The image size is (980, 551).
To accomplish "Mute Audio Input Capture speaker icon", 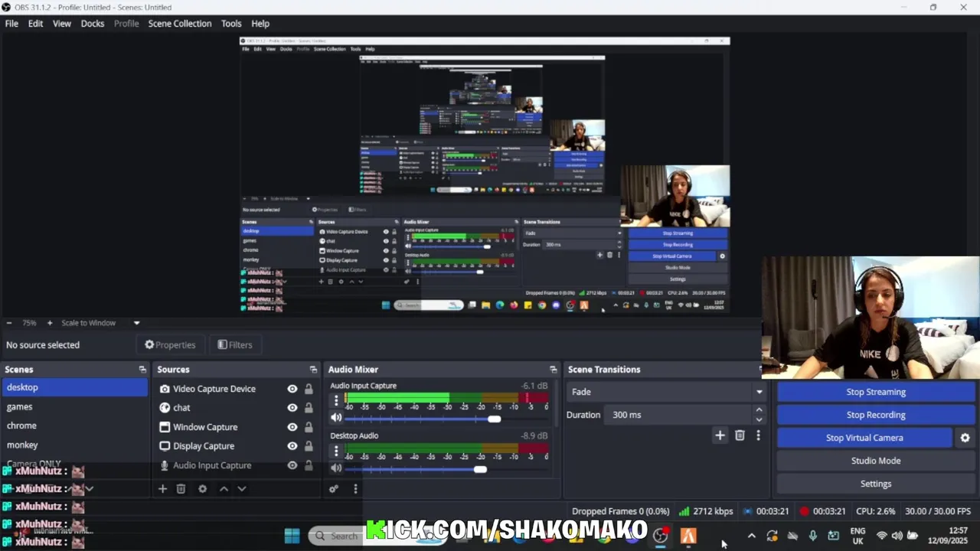I will tap(336, 418).
